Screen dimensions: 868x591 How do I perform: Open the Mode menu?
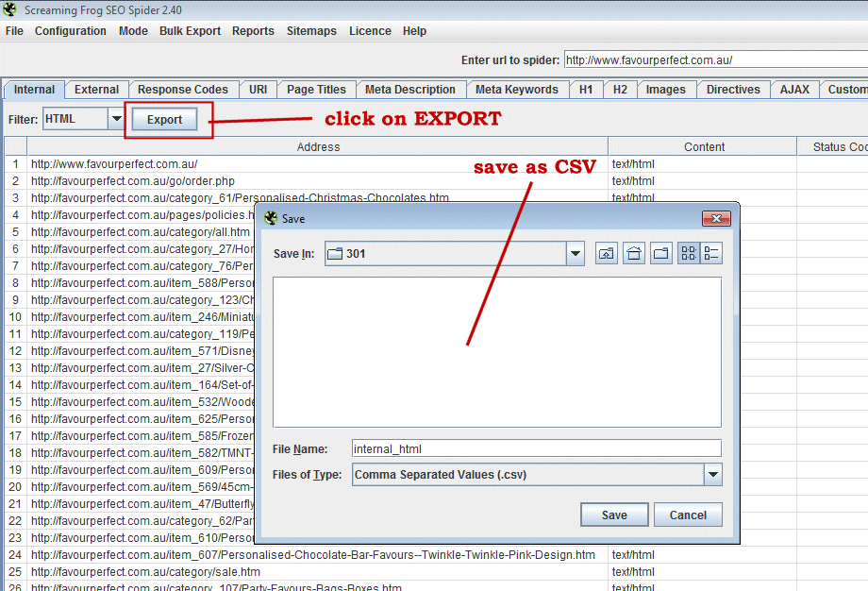[133, 31]
